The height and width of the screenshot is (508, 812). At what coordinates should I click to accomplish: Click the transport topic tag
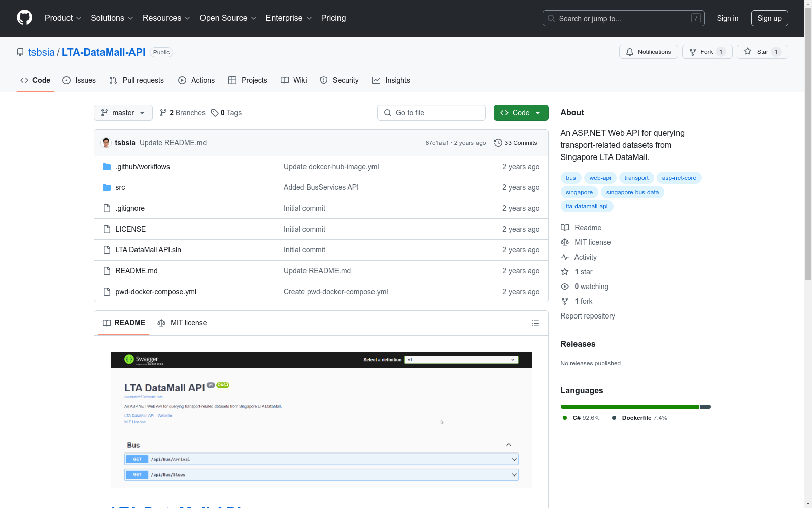(x=636, y=178)
